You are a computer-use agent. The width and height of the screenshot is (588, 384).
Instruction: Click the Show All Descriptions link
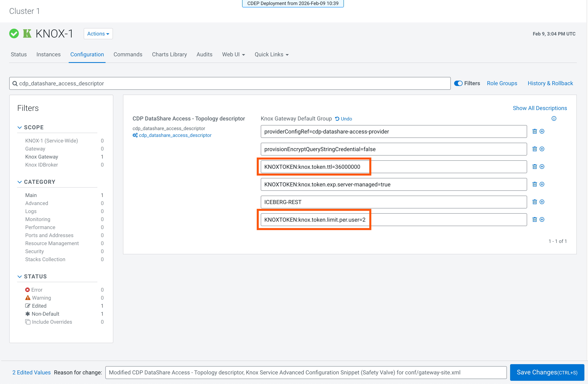pos(540,108)
